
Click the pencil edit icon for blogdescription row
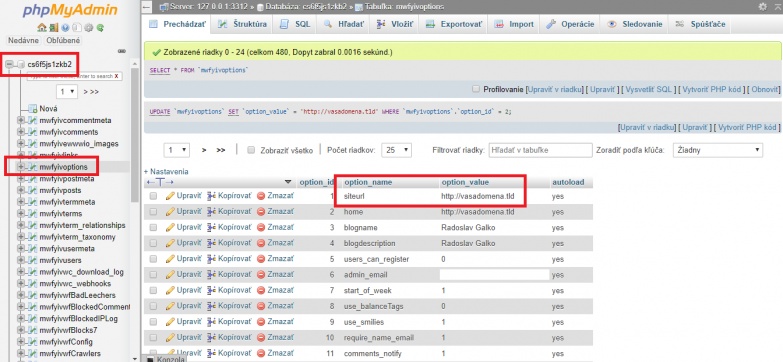pos(170,243)
